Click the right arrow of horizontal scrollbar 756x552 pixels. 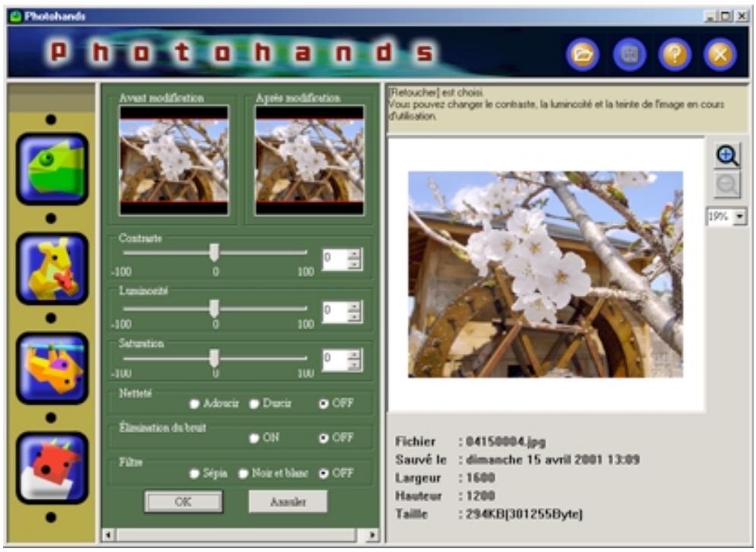coord(372,535)
